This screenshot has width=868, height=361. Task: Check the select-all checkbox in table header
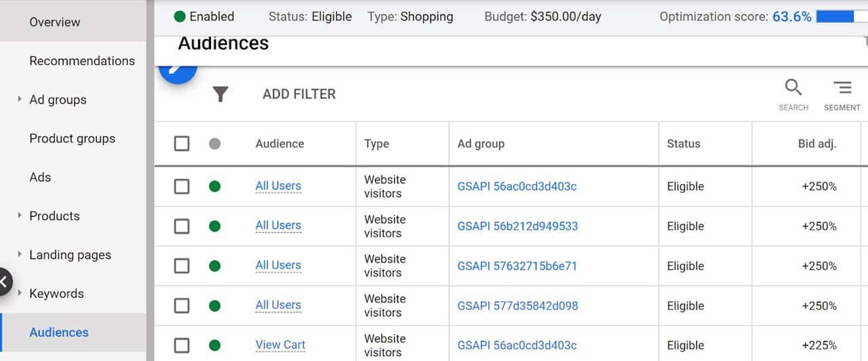182,144
